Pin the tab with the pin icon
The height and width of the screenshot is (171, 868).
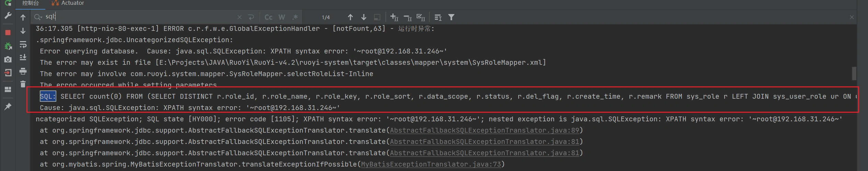(8, 107)
